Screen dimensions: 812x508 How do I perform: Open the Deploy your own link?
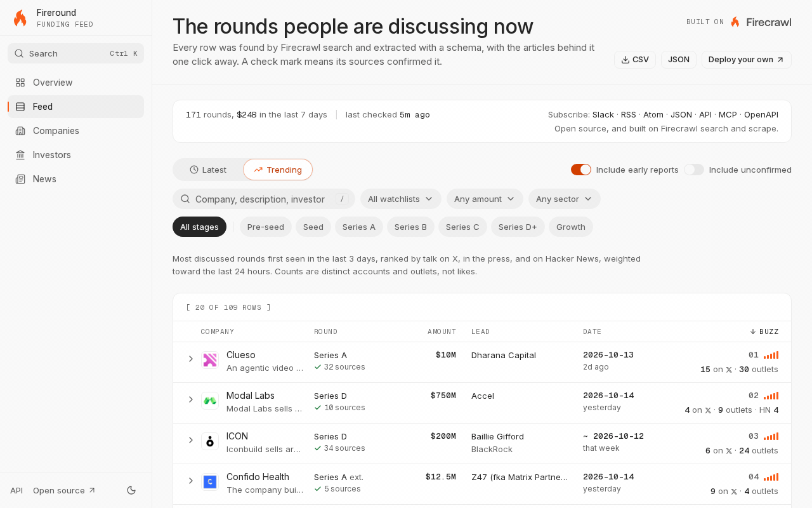pyautogui.click(x=747, y=60)
